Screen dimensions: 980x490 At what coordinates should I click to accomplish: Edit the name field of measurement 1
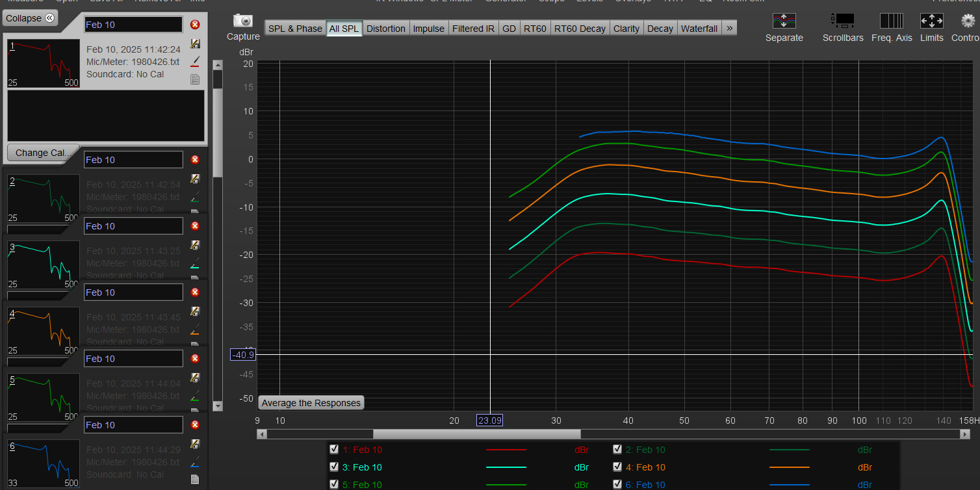point(134,25)
